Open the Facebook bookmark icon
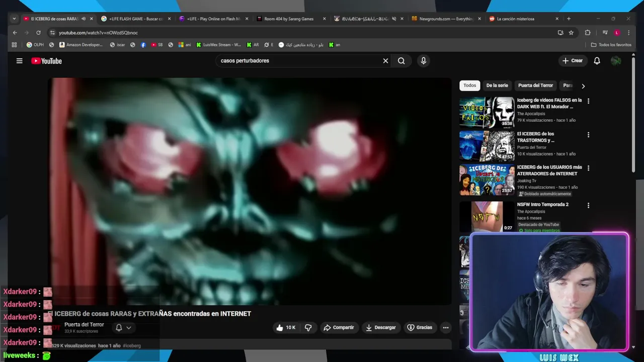 click(x=143, y=45)
